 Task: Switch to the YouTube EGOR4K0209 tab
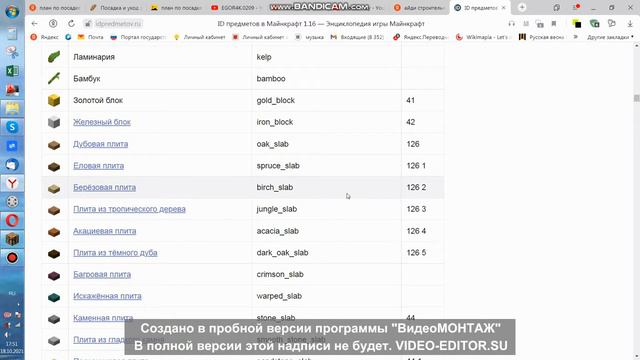[238, 8]
